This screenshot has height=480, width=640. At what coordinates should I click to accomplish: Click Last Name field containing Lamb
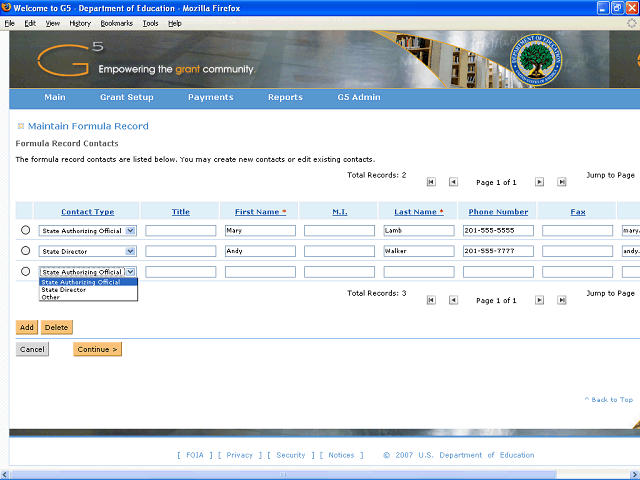419,231
